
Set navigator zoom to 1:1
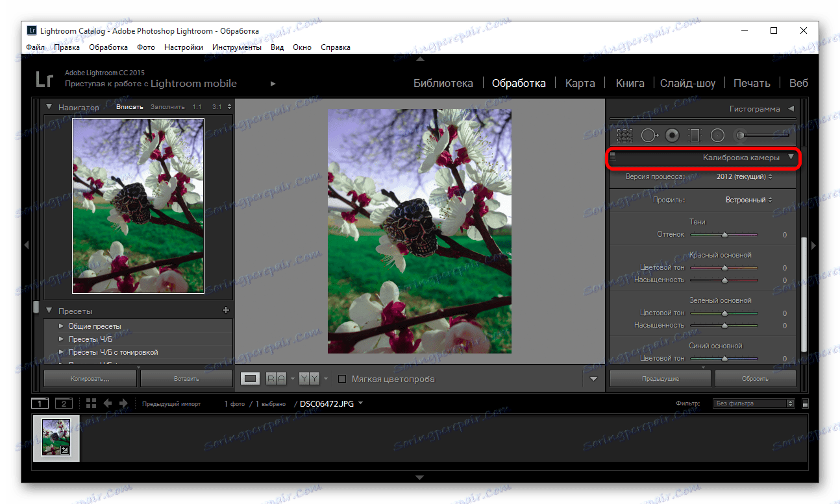coord(197,106)
